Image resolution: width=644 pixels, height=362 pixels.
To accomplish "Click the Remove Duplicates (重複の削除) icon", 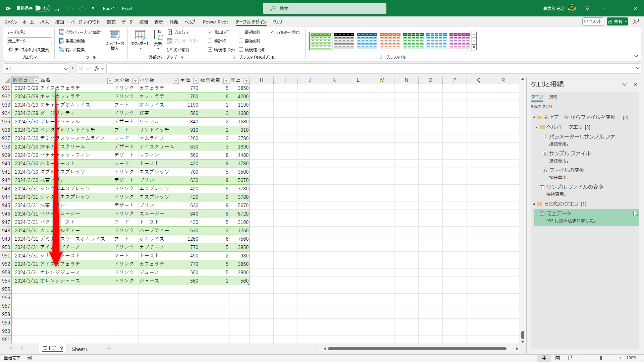I will tap(61, 41).
